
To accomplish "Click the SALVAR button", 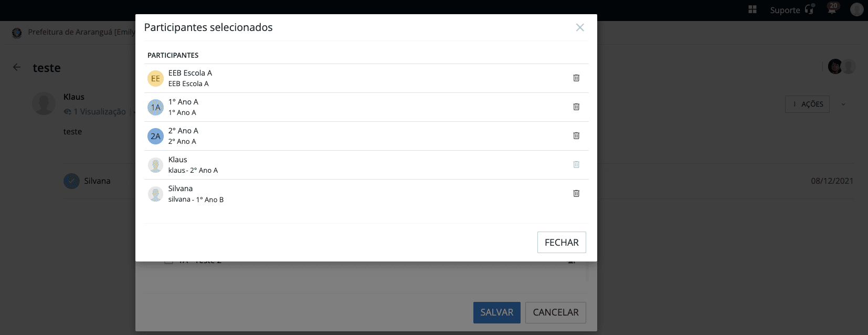I will click(496, 312).
